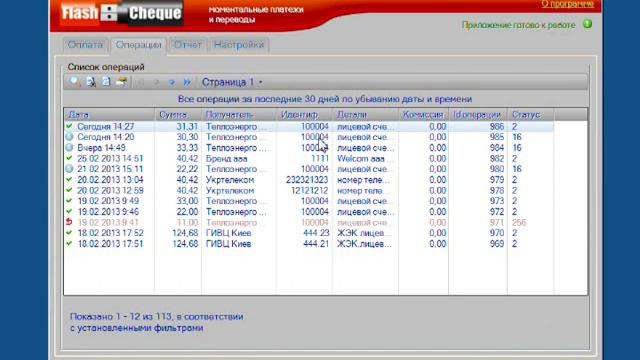Viewport: 640px width, 360px height.
Task: Click the greyed amount 11,00
Action: click(x=187, y=222)
